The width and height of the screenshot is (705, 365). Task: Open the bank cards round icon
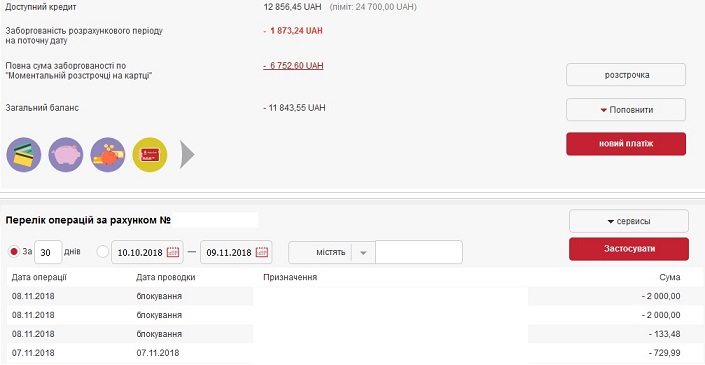(24, 155)
